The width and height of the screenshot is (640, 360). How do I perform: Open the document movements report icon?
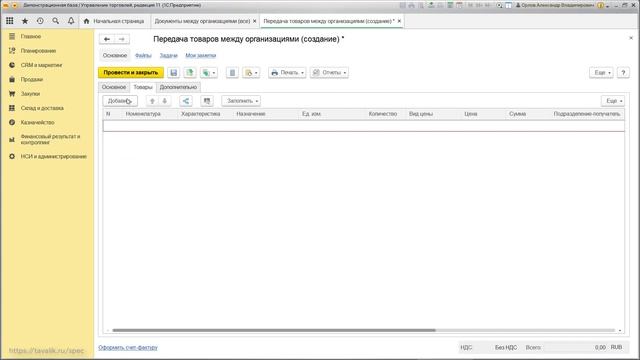pos(232,73)
